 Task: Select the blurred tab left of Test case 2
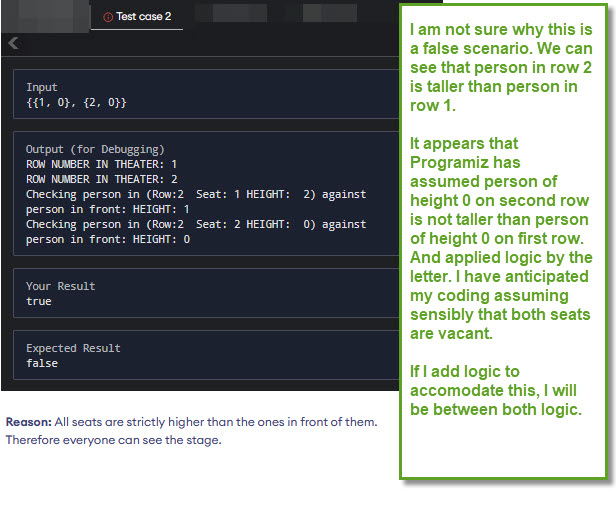[x=40, y=16]
